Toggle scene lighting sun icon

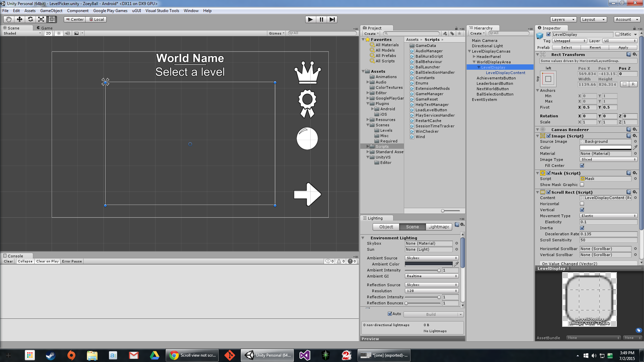[x=59, y=33]
